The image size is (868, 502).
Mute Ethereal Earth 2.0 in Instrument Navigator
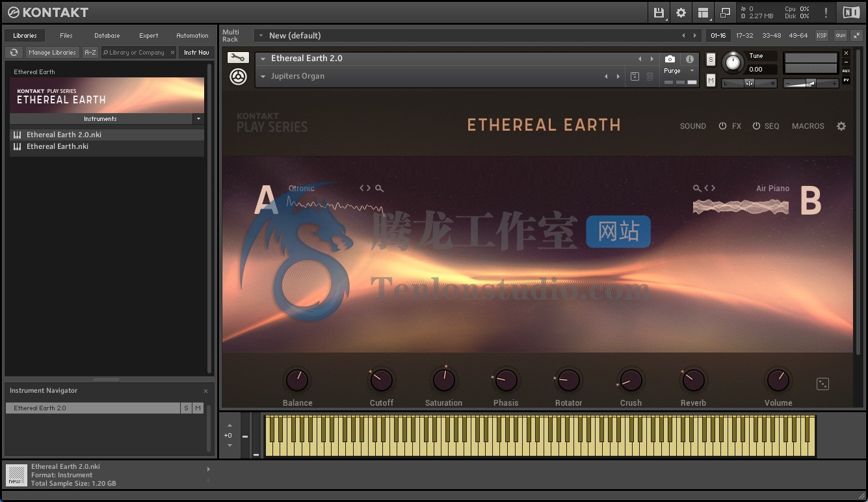click(198, 408)
